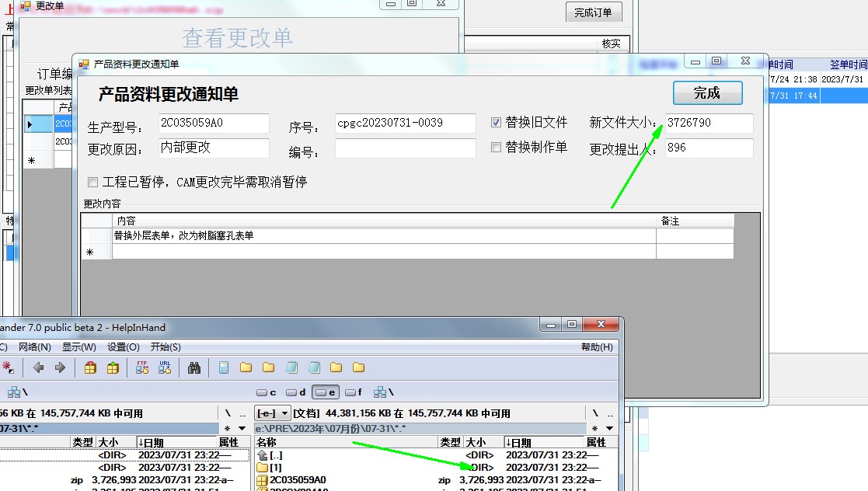Click the new-row asterisk in 更改内容 grid
Image resolution: width=868 pixels, height=491 pixels.
pos(89,252)
